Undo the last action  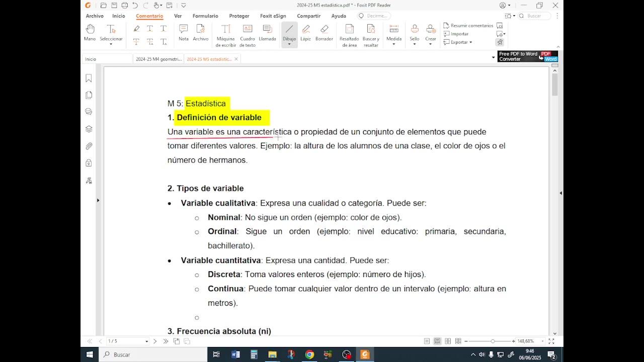(x=135, y=6)
